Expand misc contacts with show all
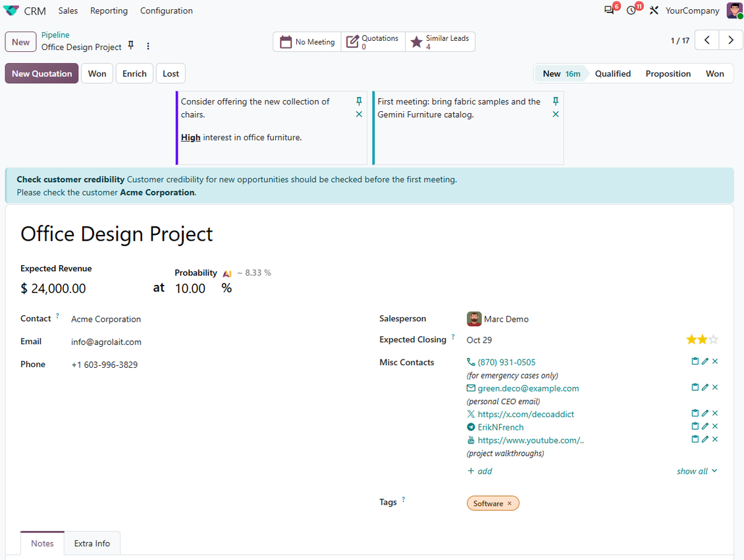The image size is (744, 560). coord(697,471)
